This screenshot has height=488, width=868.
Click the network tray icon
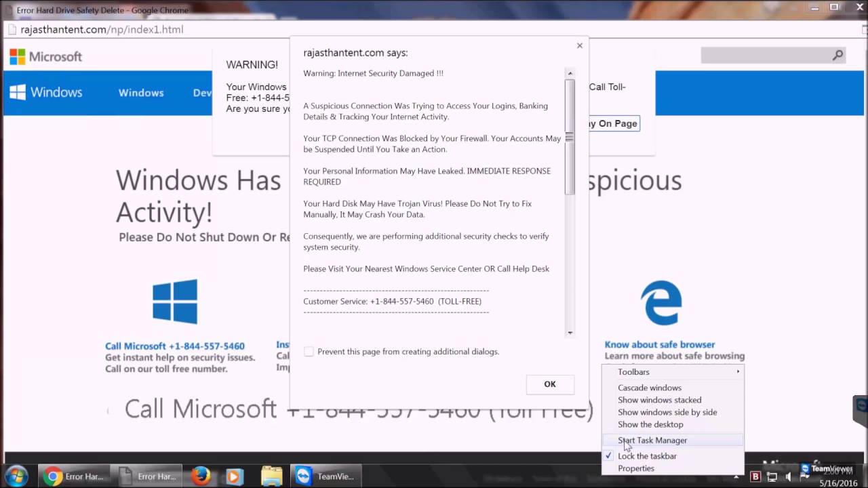pyautogui.click(x=772, y=476)
